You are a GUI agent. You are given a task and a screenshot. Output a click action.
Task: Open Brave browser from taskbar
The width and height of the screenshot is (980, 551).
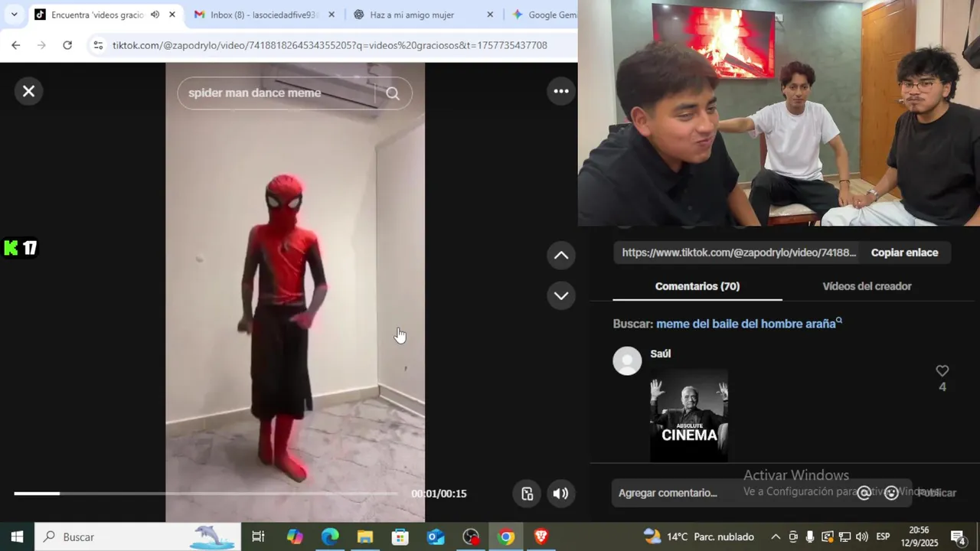(x=541, y=536)
